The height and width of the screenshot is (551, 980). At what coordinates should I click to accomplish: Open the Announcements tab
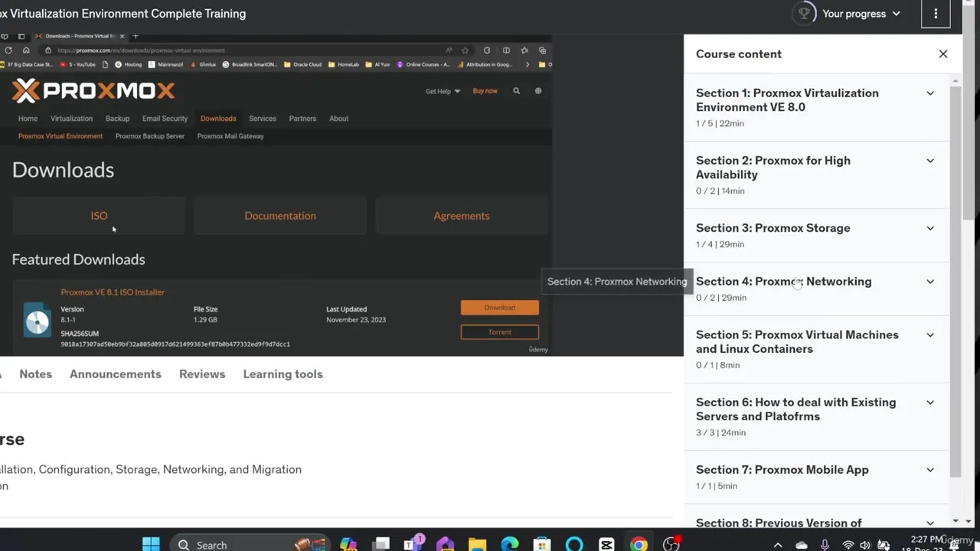point(116,374)
